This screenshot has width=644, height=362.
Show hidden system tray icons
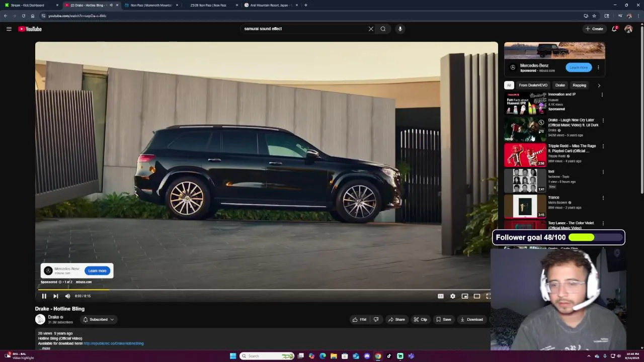point(589,356)
